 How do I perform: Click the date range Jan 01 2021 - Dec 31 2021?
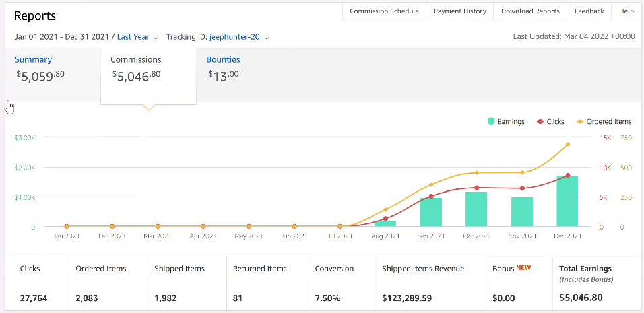[62, 37]
